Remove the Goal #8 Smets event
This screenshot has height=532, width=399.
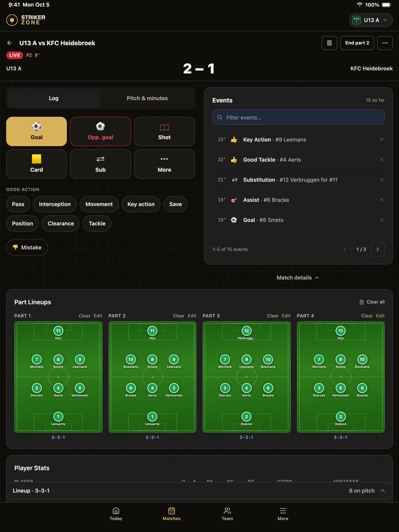[x=382, y=220]
